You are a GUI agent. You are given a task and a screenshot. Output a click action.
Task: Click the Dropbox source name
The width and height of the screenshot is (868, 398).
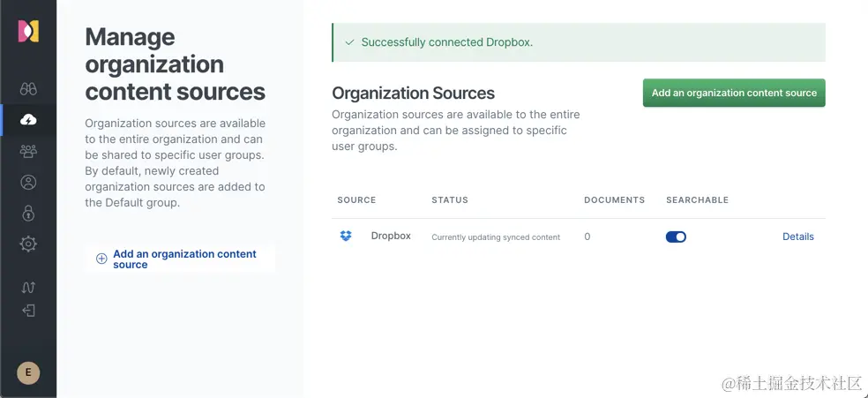391,237
